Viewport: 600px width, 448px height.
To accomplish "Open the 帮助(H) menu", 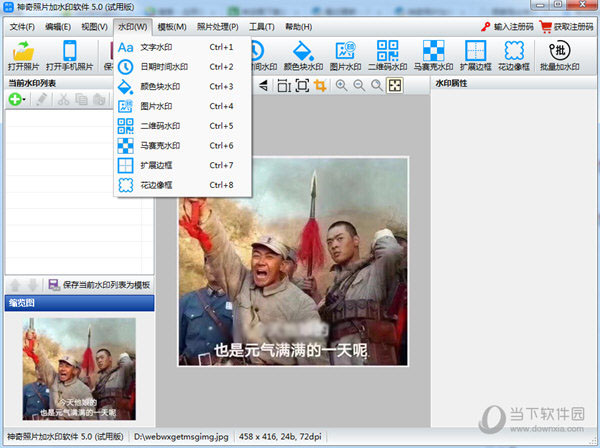I will [x=298, y=27].
